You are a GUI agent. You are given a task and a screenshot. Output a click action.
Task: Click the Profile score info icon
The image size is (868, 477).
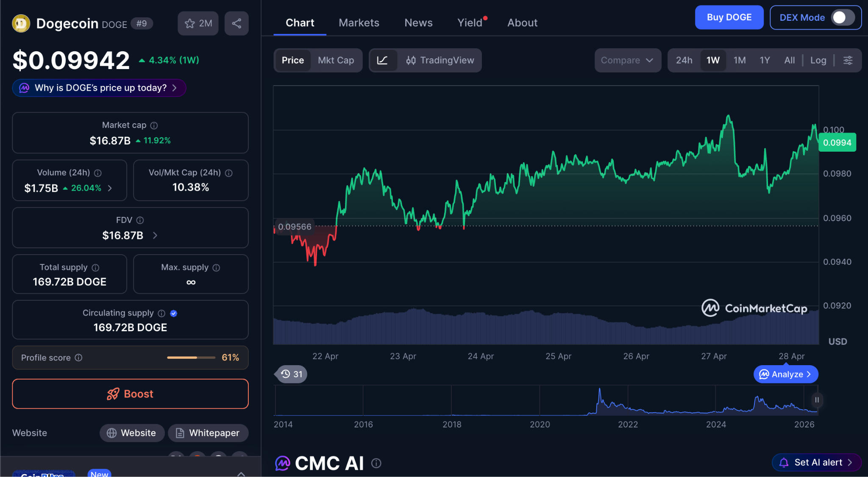point(78,358)
